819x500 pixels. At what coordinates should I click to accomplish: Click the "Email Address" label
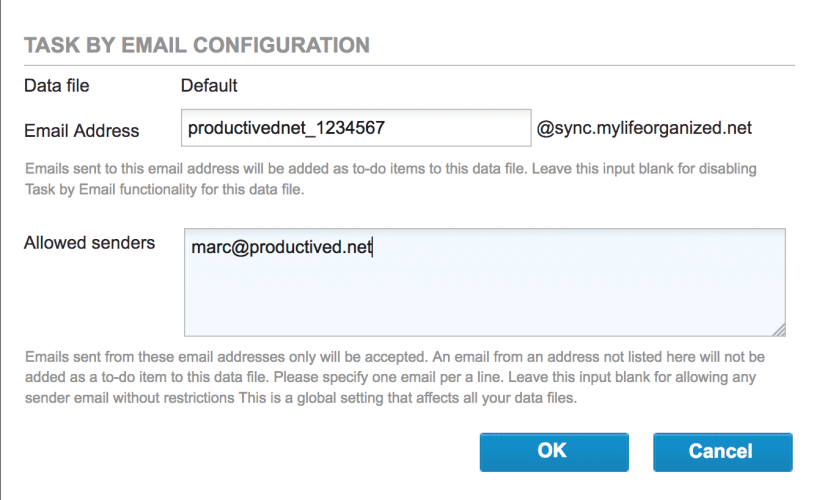tap(82, 130)
